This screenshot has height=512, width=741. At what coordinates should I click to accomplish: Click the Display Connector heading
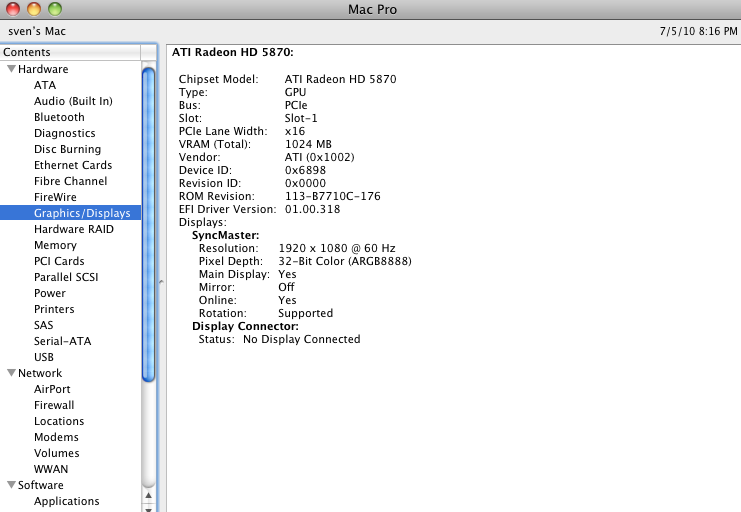[x=245, y=326]
